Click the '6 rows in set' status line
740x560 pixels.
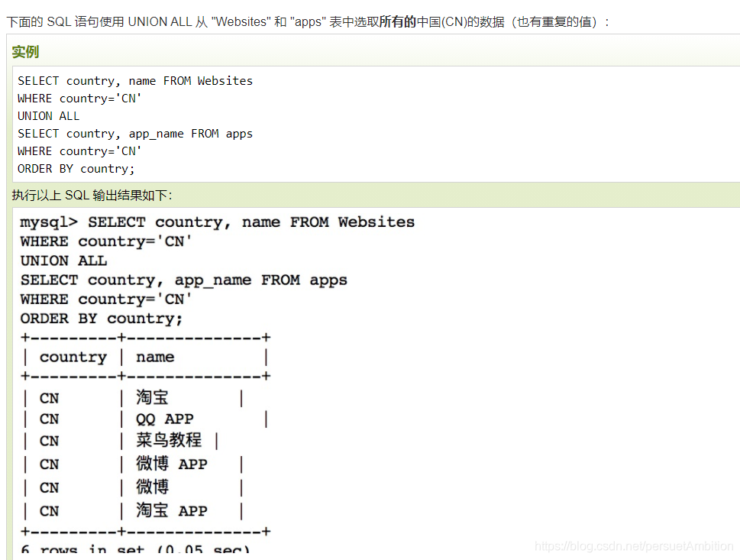[x=135, y=550]
